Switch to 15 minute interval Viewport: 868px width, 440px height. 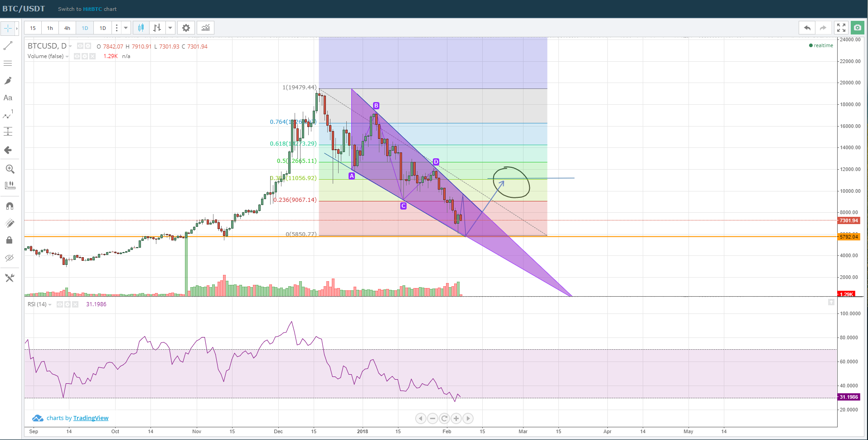(33, 28)
